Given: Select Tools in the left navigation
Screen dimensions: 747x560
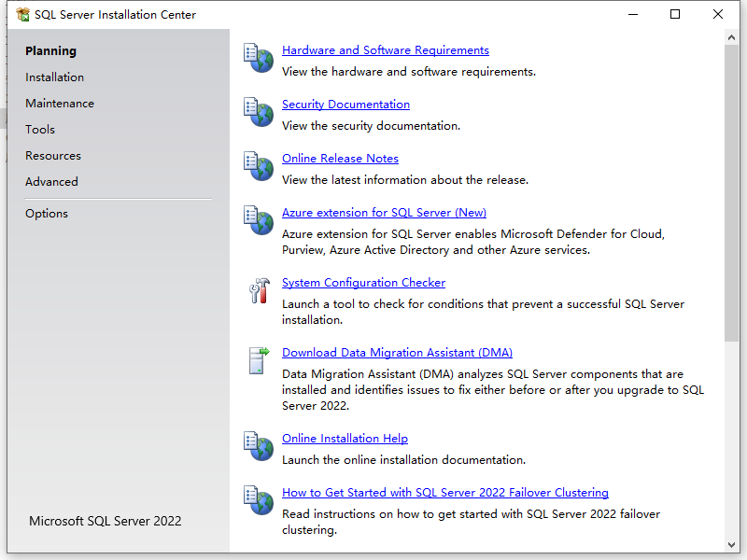Looking at the screenshot, I should click(x=40, y=130).
